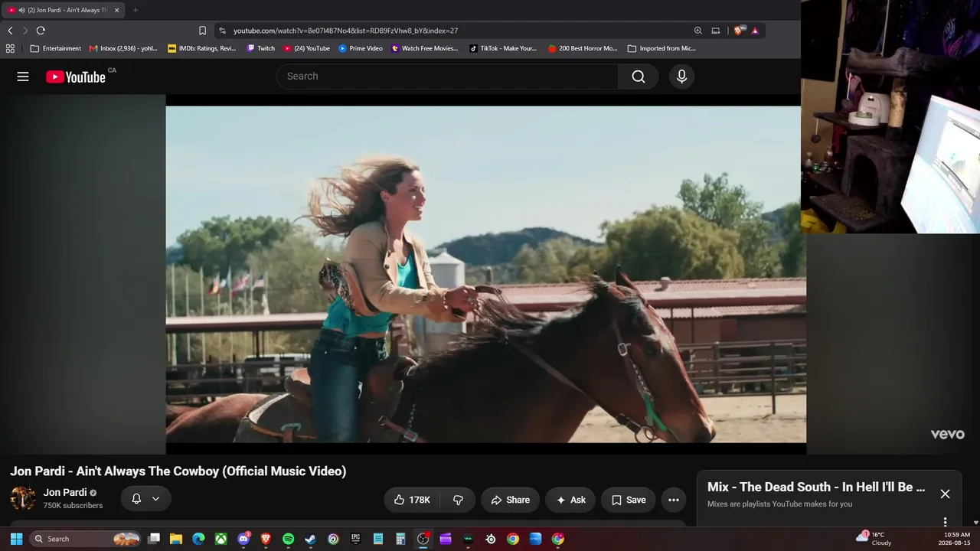
Task: Open Jon Pardi's channel avatar
Action: (23, 498)
